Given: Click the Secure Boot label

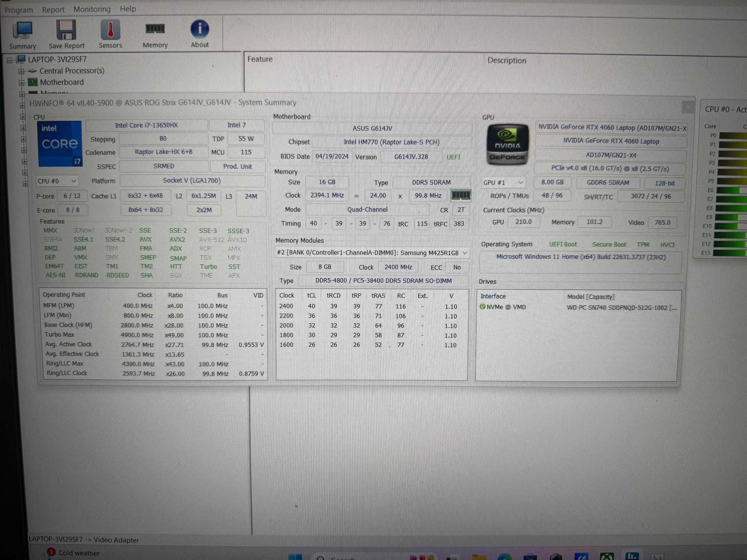Looking at the screenshot, I should click(609, 245).
